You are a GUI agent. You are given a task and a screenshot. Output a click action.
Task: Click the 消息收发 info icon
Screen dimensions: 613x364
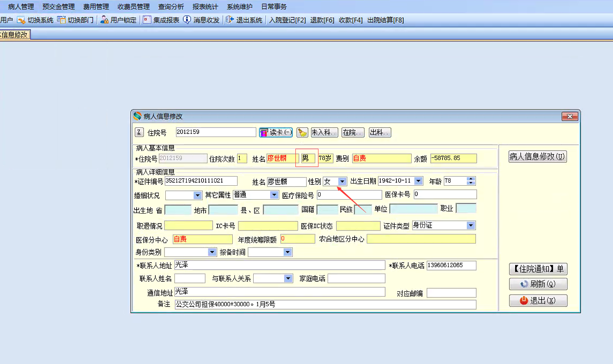187,20
